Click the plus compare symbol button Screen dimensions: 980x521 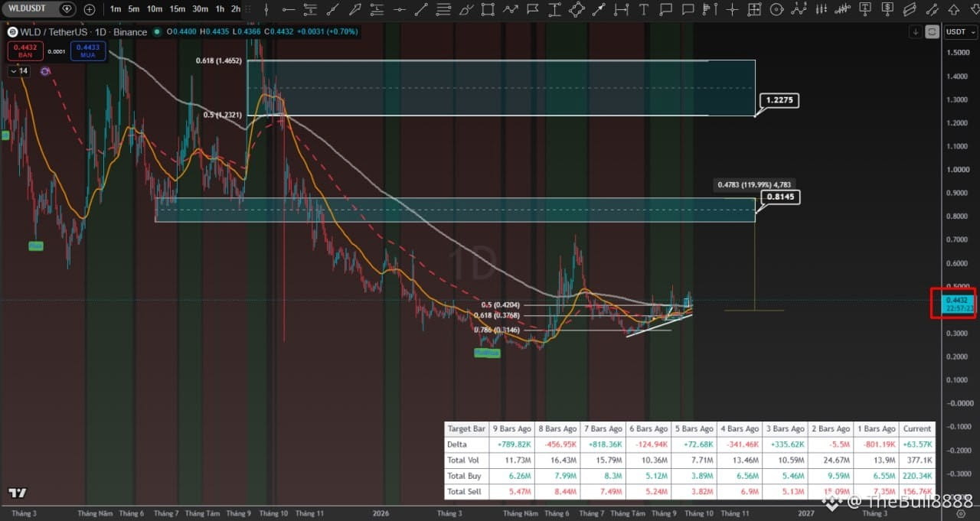pos(90,9)
